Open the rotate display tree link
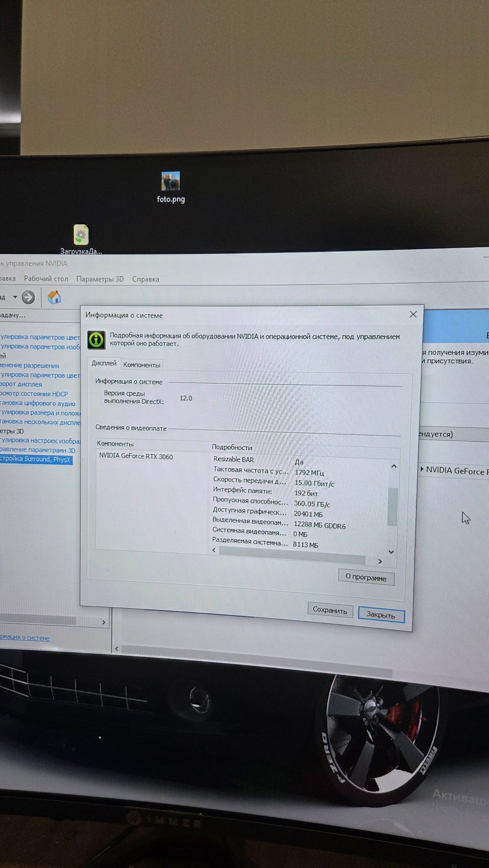The height and width of the screenshot is (868, 489). [x=21, y=384]
